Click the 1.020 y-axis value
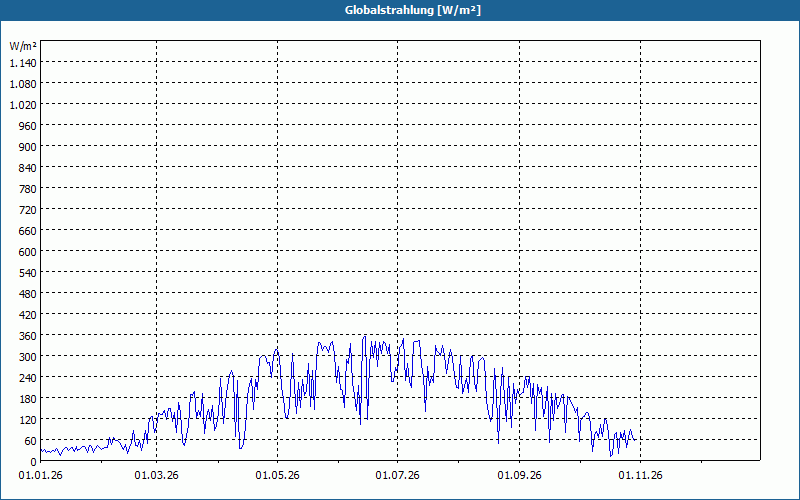The width and height of the screenshot is (800, 500). click(23, 105)
